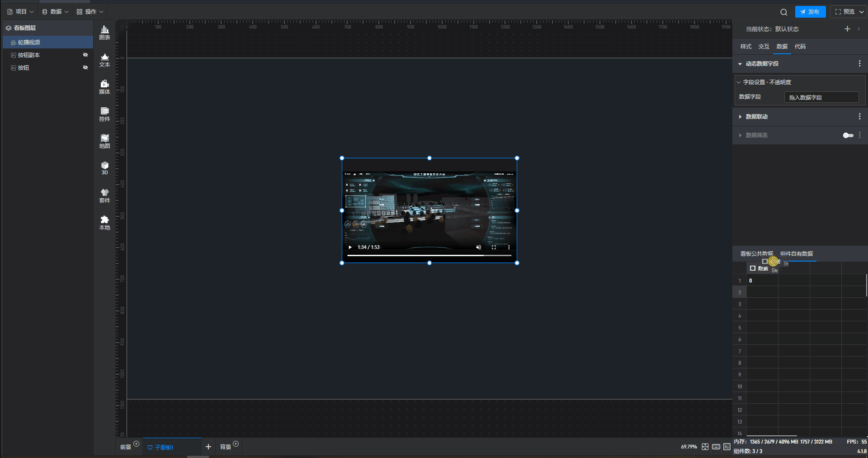Click the search magnifier icon

(783, 12)
